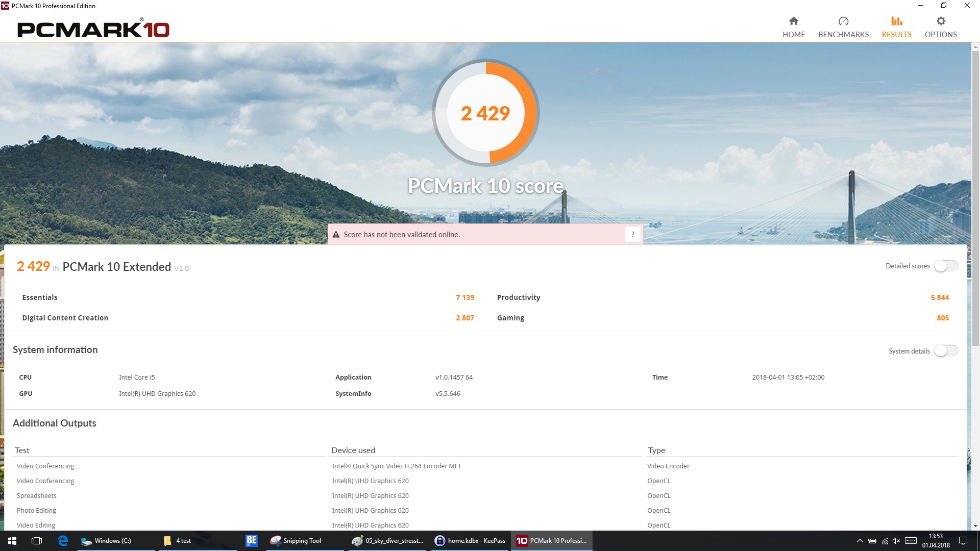Image resolution: width=980 pixels, height=551 pixels.
Task: Click the circular PCMark score gauge
Action: (x=485, y=113)
